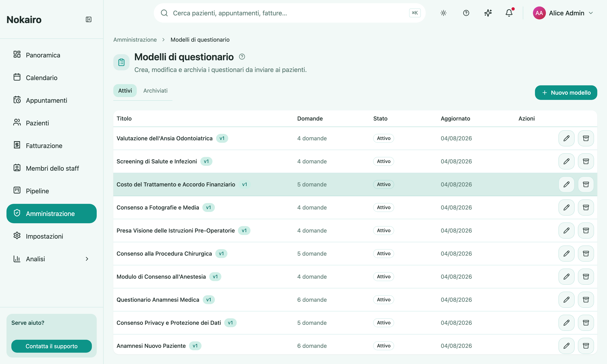This screenshot has width=607, height=364.
Task: Open Consenso alla Procedura Chirurgica title
Action: click(x=164, y=254)
